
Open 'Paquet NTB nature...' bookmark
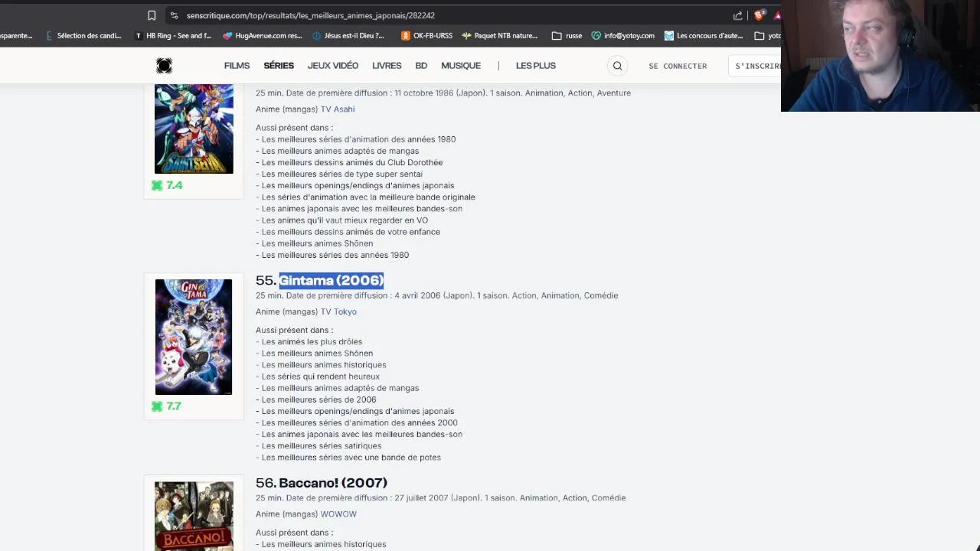click(499, 35)
